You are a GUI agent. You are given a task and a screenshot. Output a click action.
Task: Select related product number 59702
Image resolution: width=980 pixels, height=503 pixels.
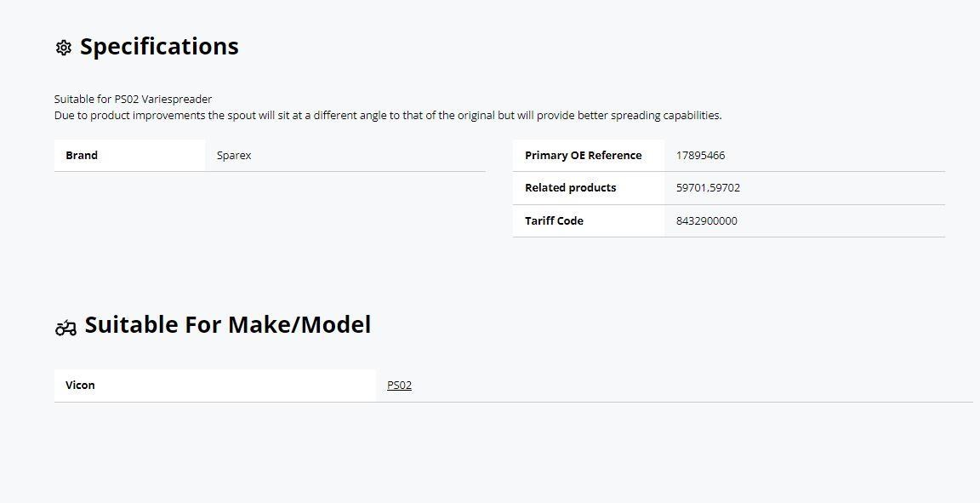pos(725,188)
